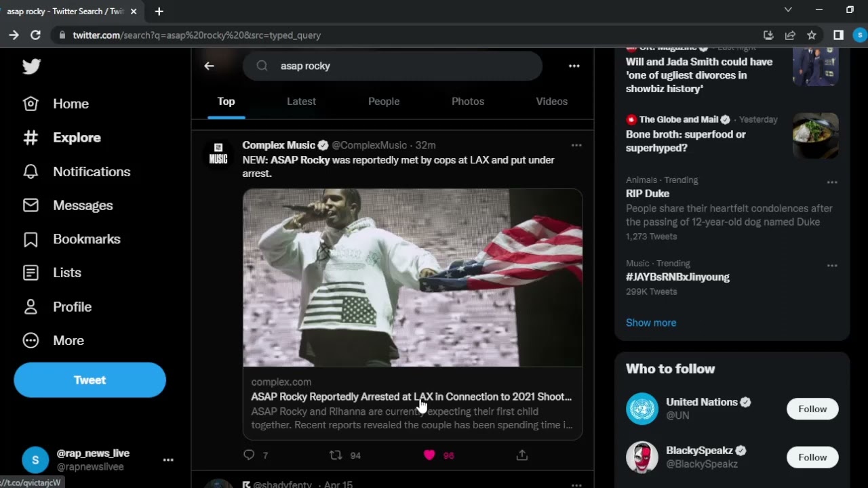
Task: Switch to the People tab
Action: tap(384, 102)
